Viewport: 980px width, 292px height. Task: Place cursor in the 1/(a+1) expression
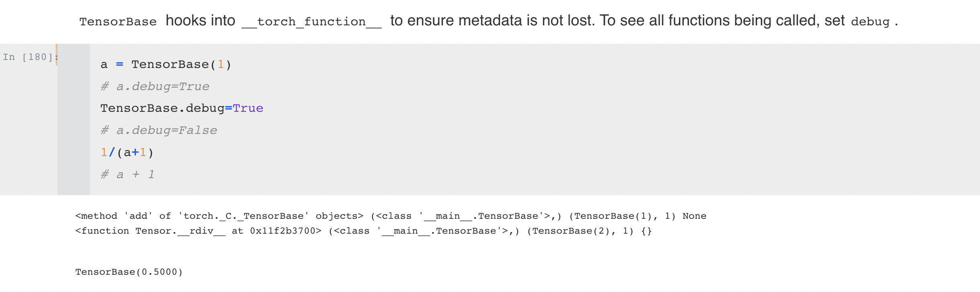[x=127, y=152]
